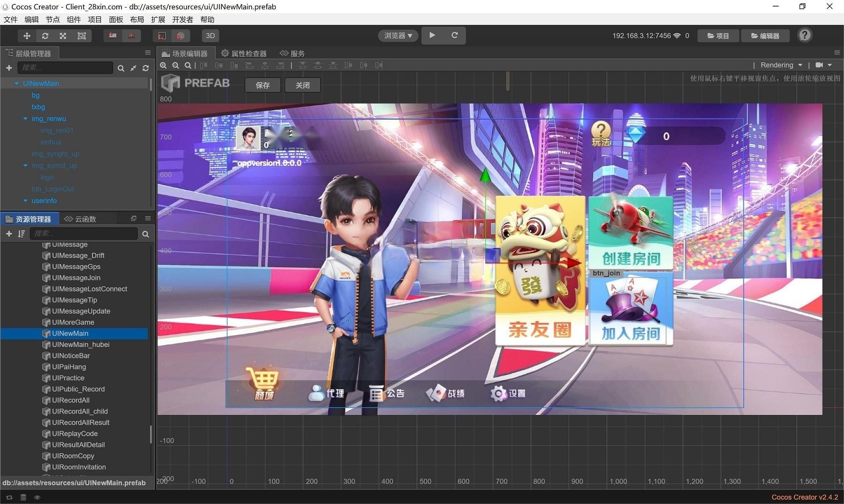Select the txbg node in hierarchy

tap(38, 107)
